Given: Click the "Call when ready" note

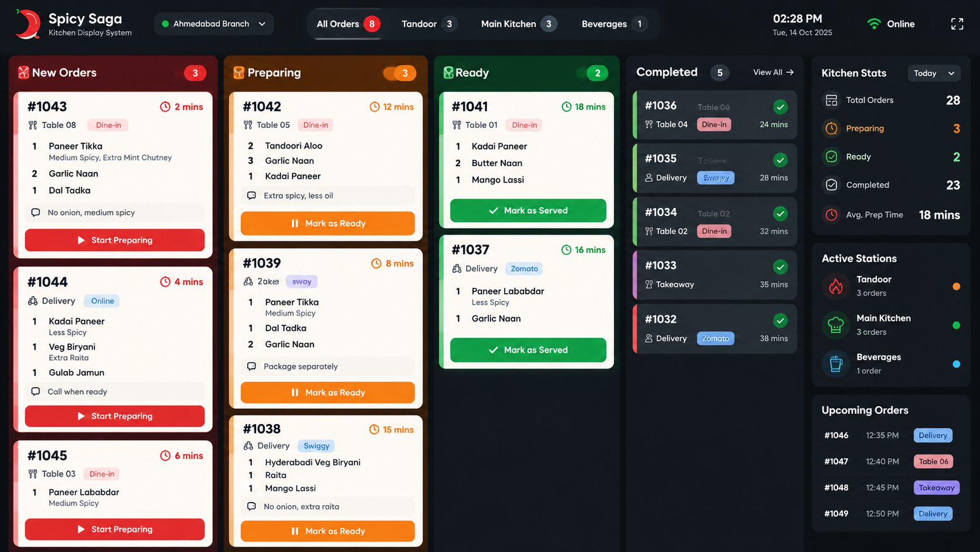Looking at the screenshot, I should point(115,392).
